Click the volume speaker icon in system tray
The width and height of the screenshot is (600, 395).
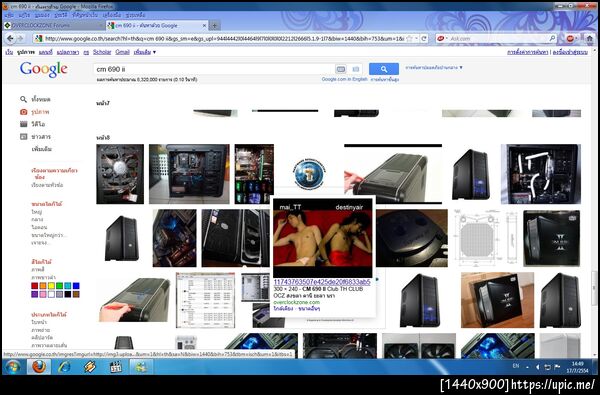[x=538, y=367]
